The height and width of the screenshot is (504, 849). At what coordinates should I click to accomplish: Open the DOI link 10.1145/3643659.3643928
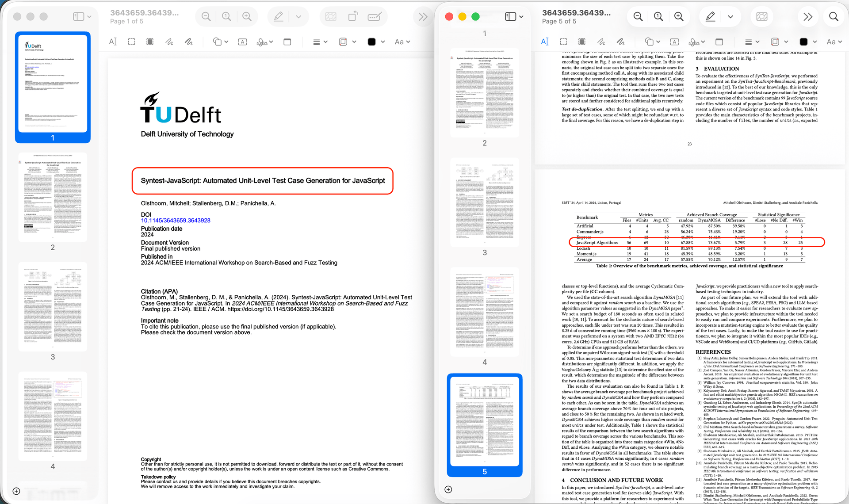click(176, 220)
